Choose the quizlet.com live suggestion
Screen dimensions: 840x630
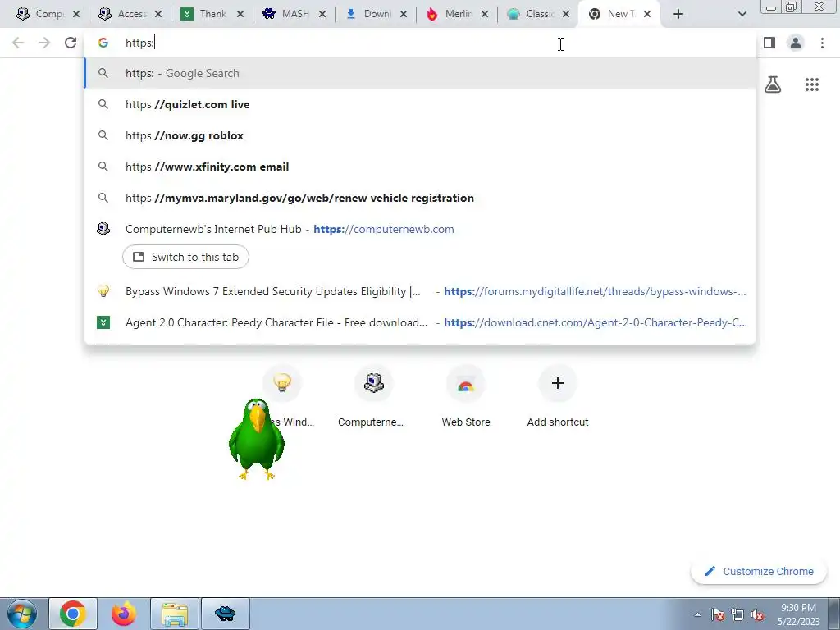(420, 104)
